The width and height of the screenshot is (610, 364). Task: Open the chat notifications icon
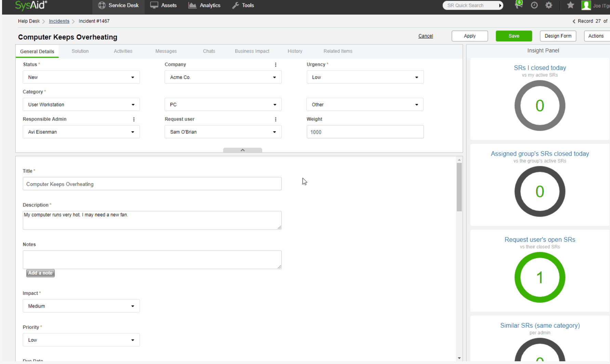pos(519,5)
